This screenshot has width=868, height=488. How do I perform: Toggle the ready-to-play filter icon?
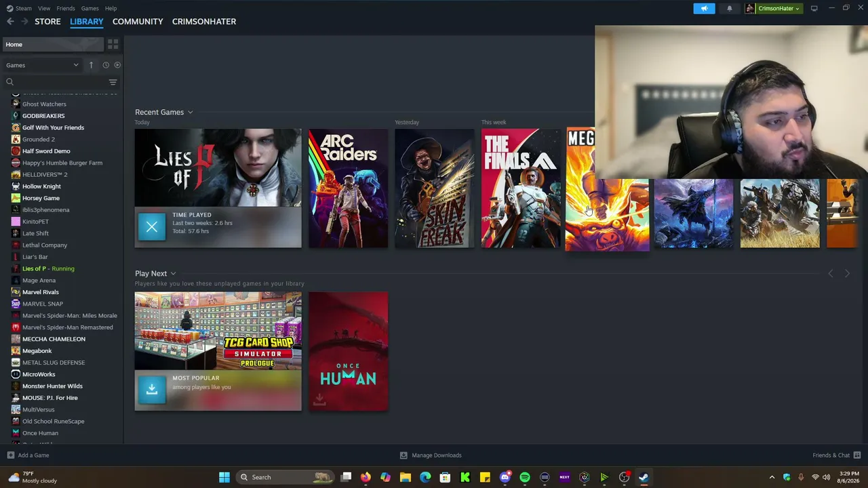117,65
